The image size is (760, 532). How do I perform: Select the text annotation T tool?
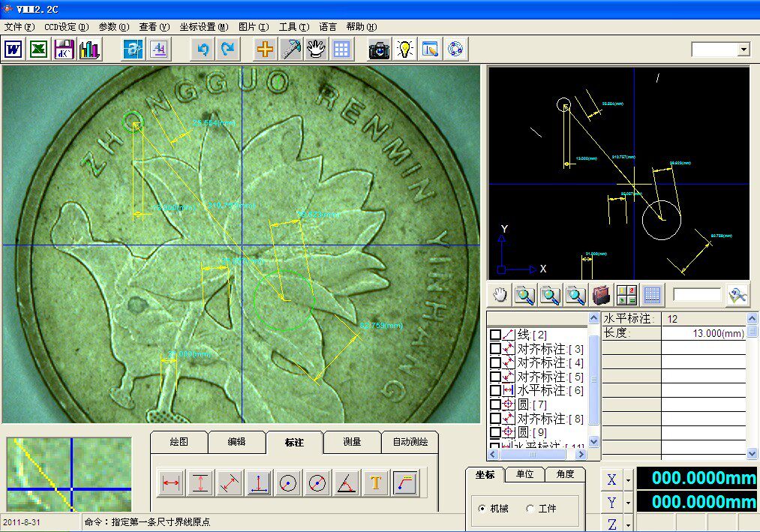tap(376, 483)
